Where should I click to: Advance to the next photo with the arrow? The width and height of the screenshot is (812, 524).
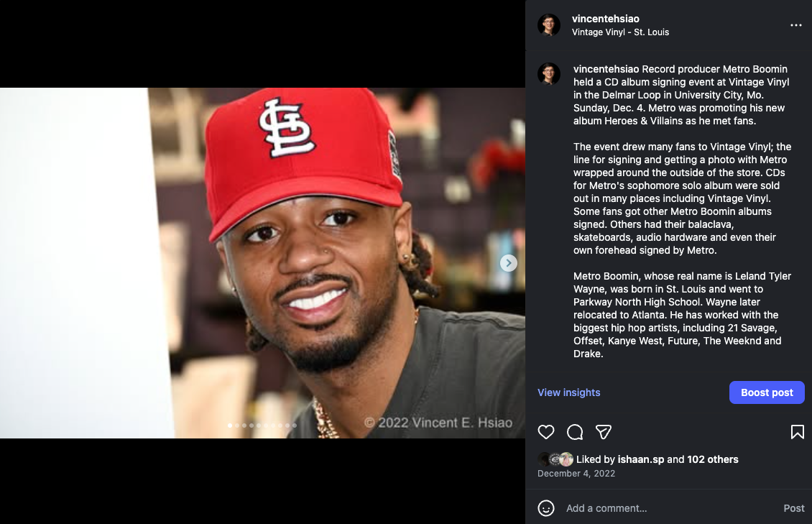click(509, 263)
